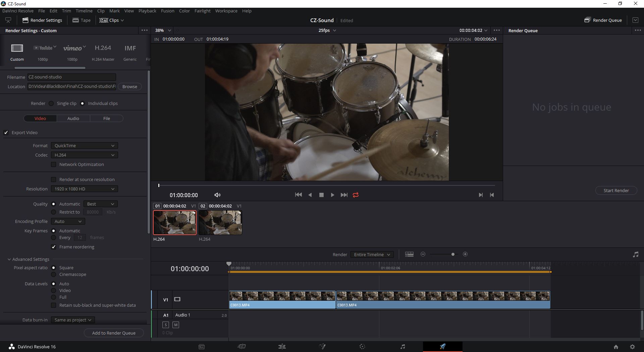The image size is (644, 352).
Task: Open Encoding Profile Auto dropdown
Action: tap(68, 221)
